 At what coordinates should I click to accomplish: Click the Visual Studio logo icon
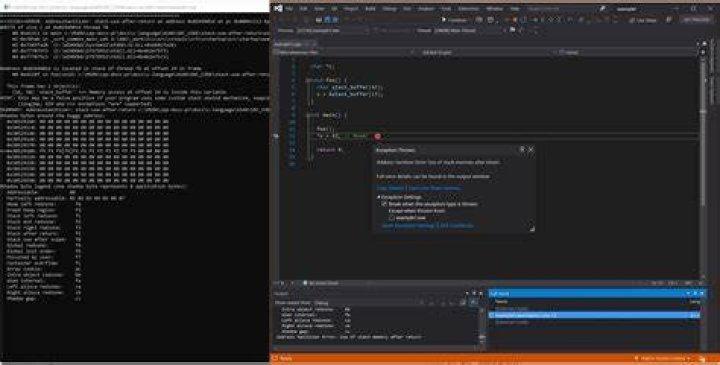click(x=278, y=8)
